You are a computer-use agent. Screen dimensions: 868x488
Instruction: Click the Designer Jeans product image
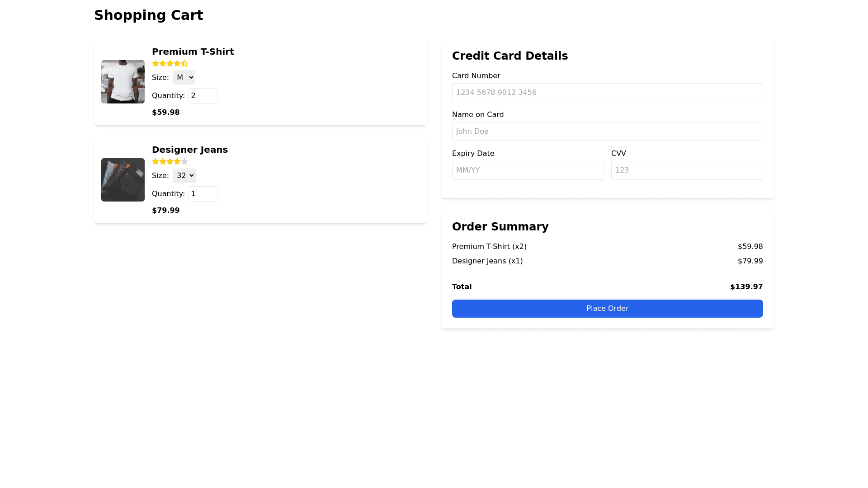click(x=123, y=180)
